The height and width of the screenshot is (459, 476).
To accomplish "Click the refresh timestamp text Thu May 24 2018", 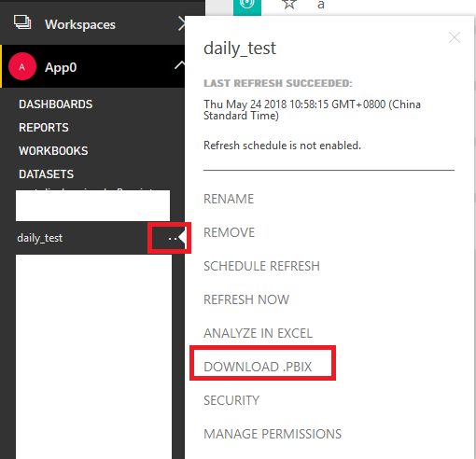I will click(312, 110).
